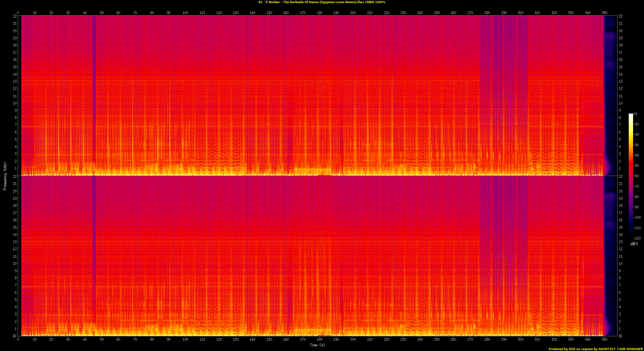Click the '-120' label on color scale
This screenshot has width=644, height=351.
point(637,238)
